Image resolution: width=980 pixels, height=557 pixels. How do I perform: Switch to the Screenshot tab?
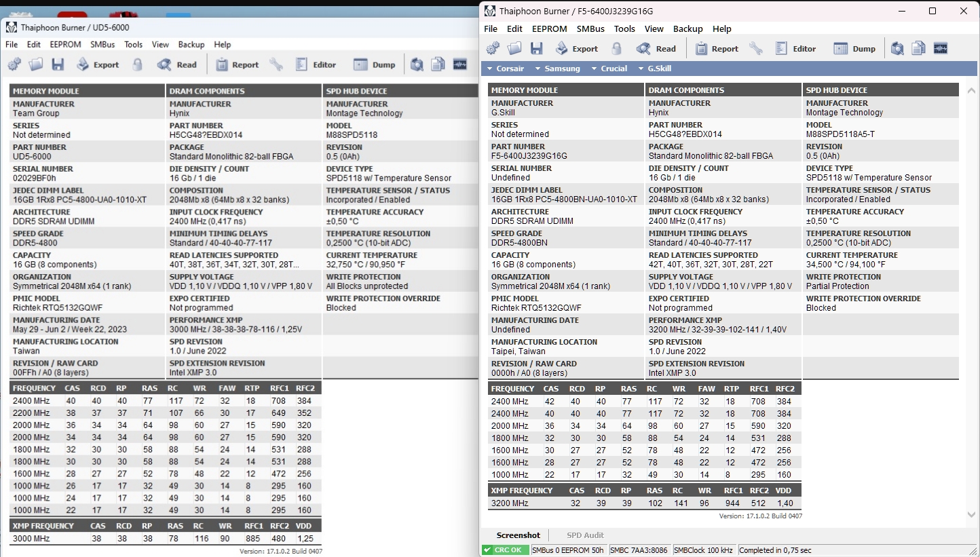(x=519, y=535)
